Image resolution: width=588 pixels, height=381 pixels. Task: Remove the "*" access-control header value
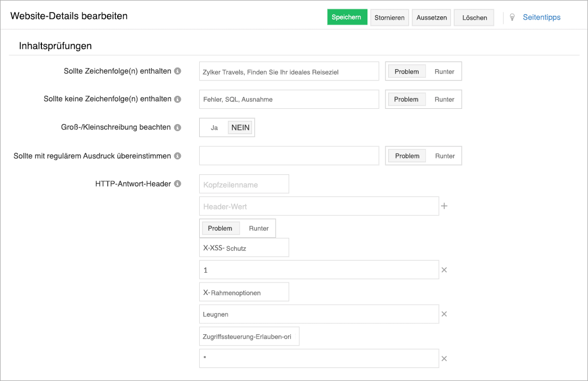tap(444, 358)
